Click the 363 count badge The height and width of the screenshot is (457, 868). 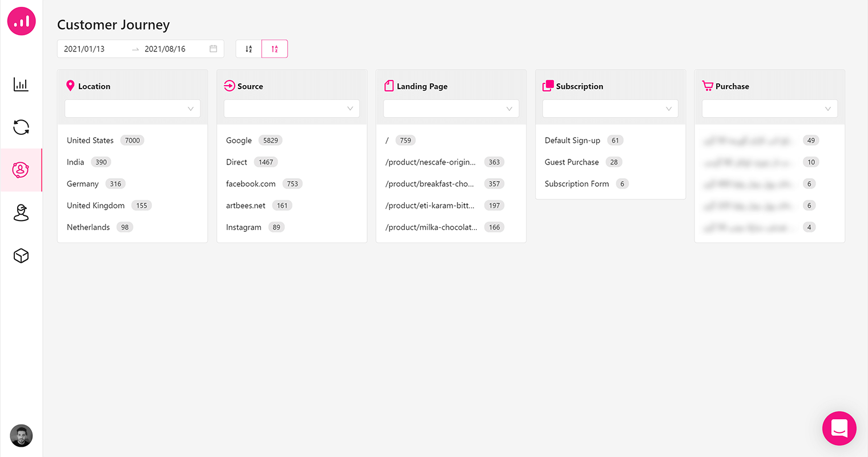[494, 162]
